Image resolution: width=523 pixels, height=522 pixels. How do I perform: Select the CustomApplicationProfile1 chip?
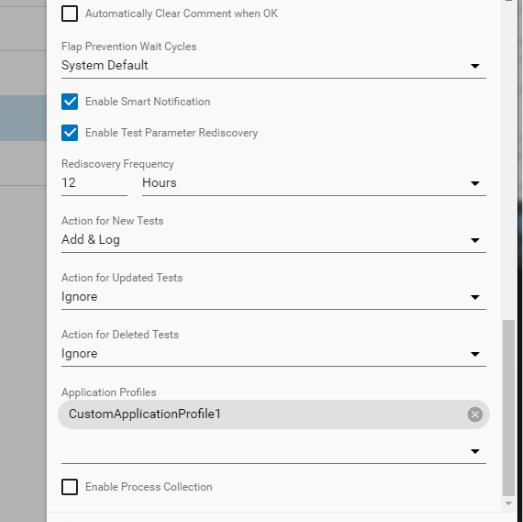pos(274,414)
